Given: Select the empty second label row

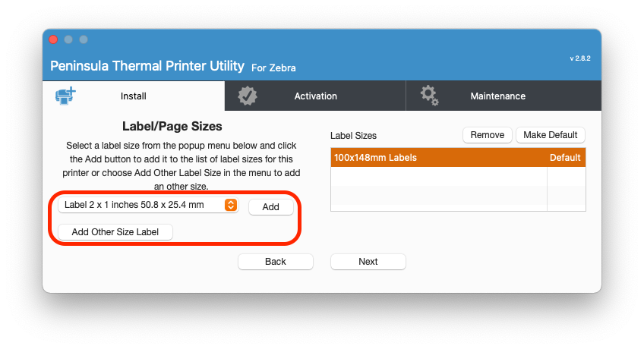Looking at the screenshot, I should coord(458,176).
